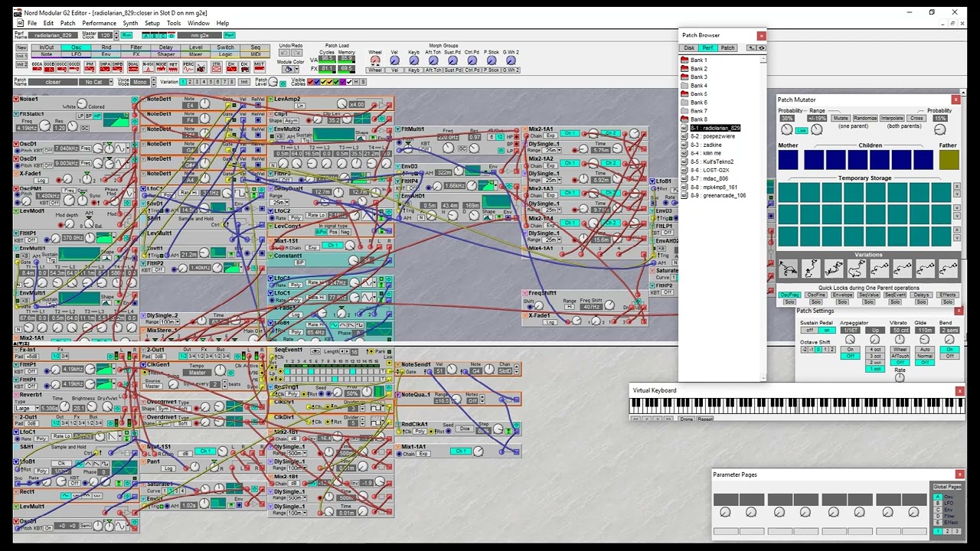Select first variation squiggle icon in Mutator
Viewport: 980px width, 551px height.
point(789,269)
